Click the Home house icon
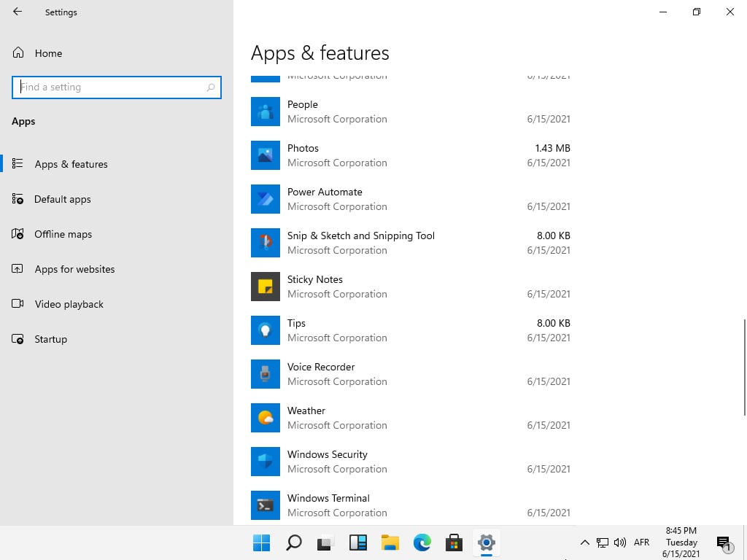Screen dimensions: 747x560 18,52
